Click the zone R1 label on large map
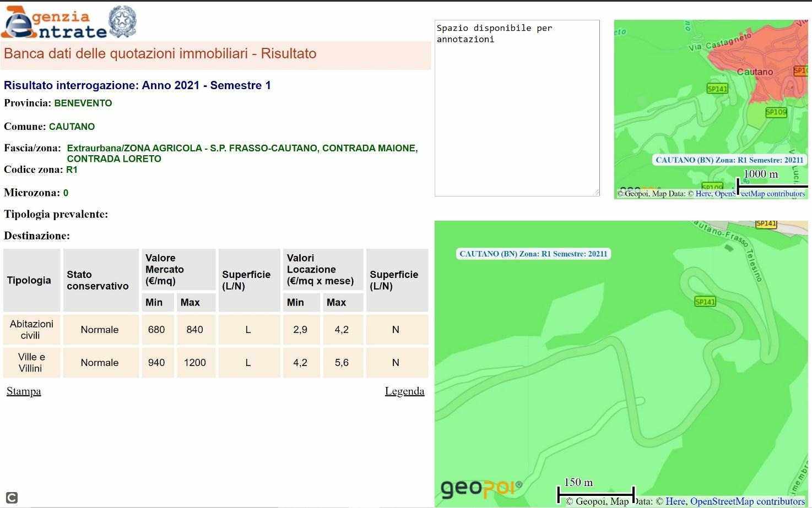 [533, 254]
